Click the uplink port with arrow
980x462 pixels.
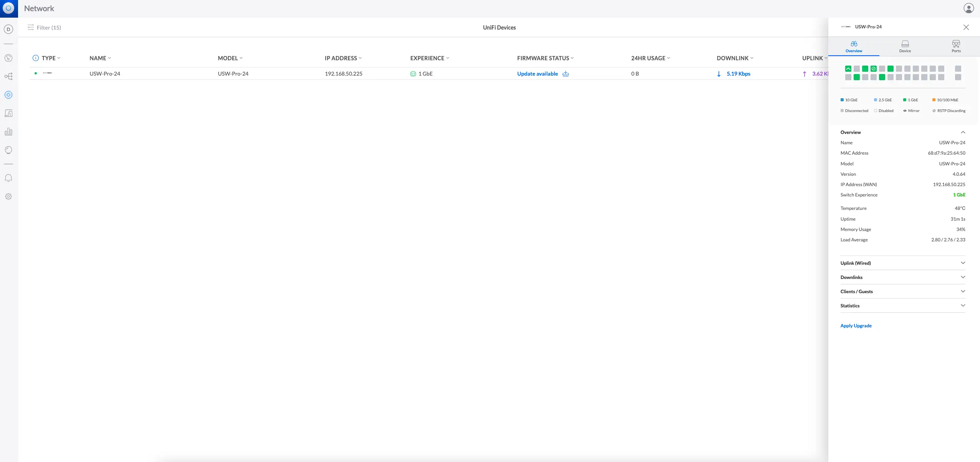(x=848, y=69)
